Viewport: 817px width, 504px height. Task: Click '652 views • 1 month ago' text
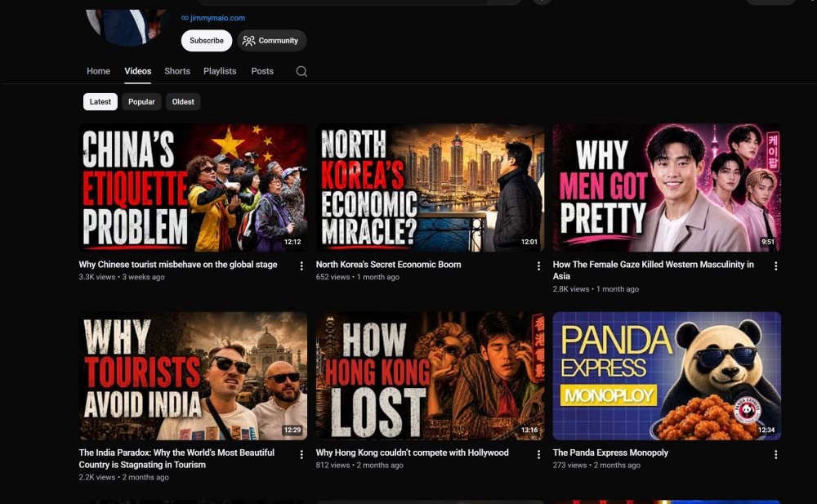coord(358,277)
